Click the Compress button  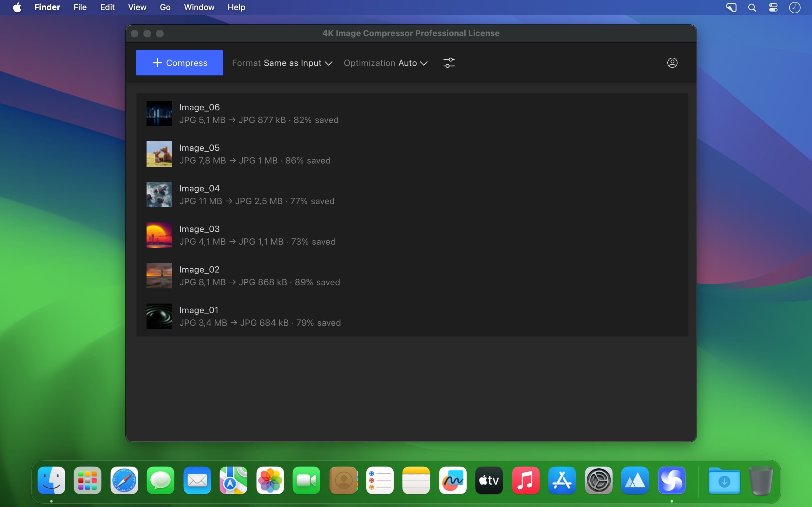click(179, 63)
